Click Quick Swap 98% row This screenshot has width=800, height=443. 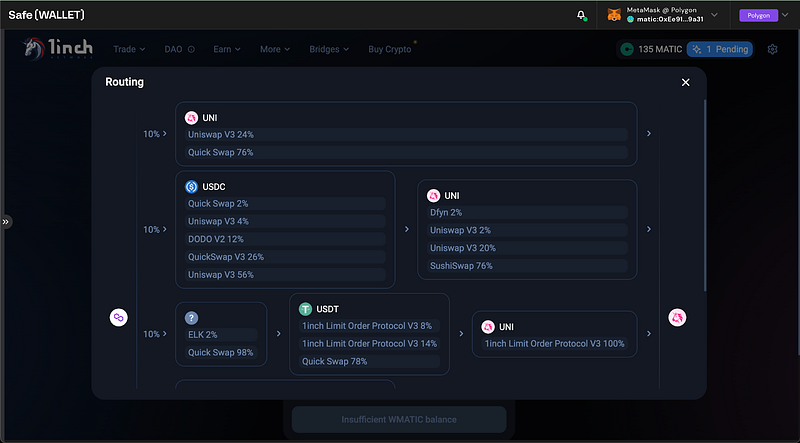(x=221, y=353)
